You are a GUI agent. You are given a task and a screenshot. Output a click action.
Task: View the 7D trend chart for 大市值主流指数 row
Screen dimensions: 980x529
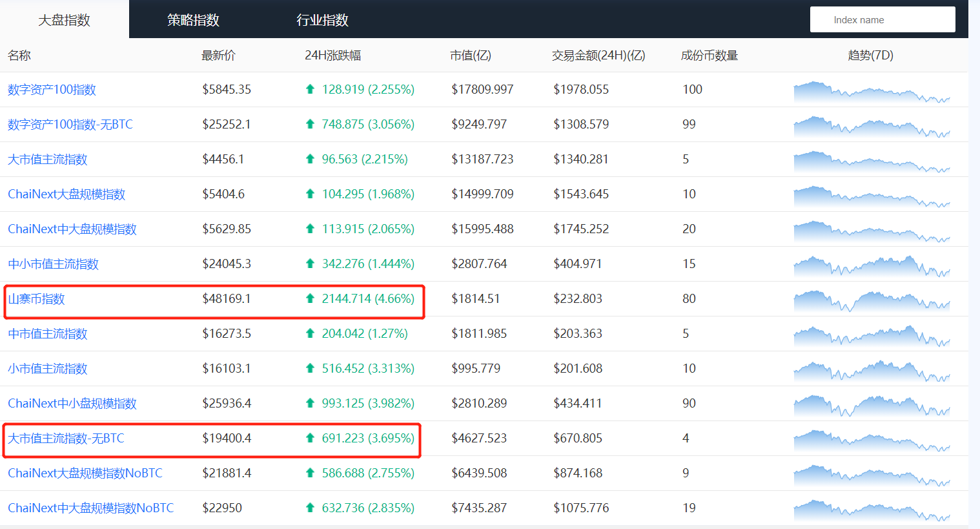872,161
